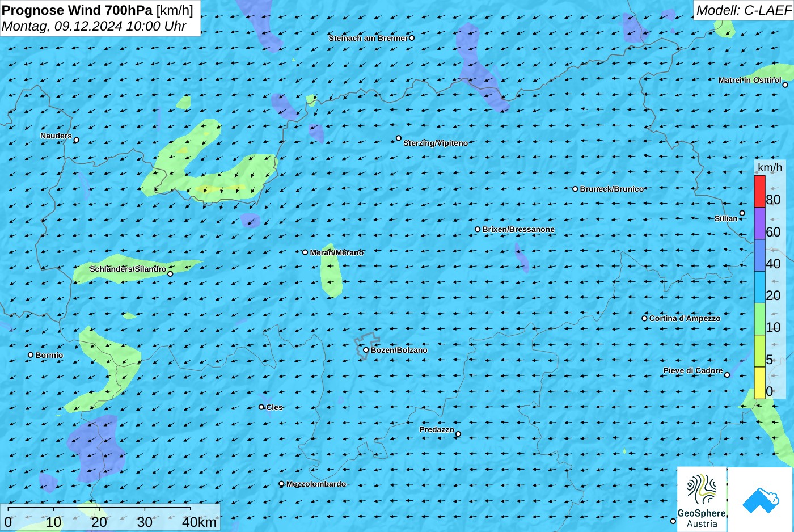Viewport: 794px width, 532px height.
Task: Click the Bruneck/Brunico location dot
Action: tap(575, 189)
